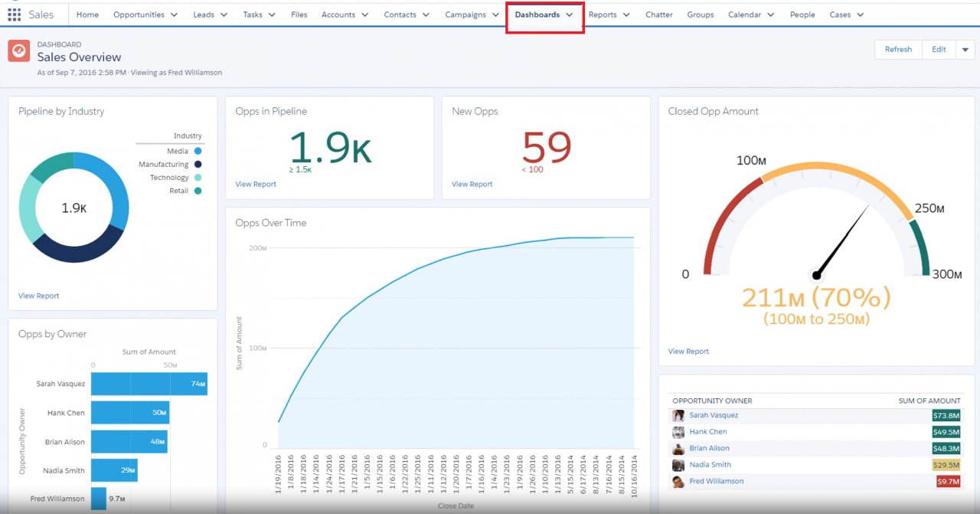Click the Refresh button

pos(897,49)
